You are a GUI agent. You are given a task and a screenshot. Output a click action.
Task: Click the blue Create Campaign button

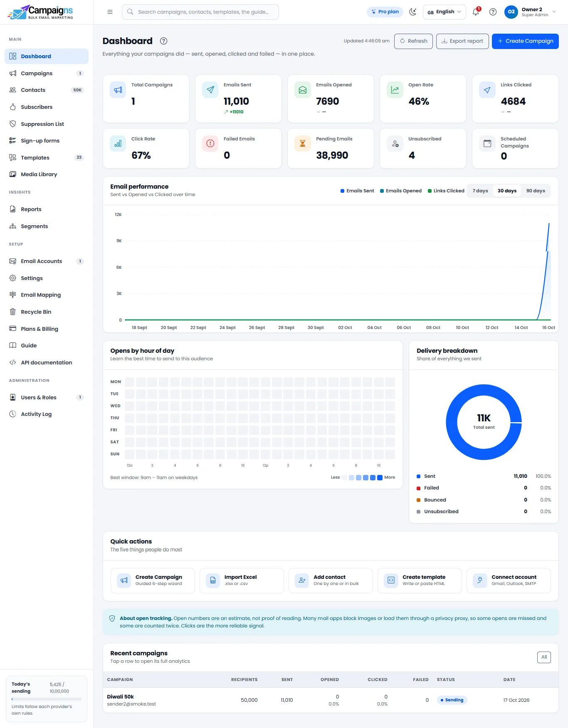click(525, 41)
